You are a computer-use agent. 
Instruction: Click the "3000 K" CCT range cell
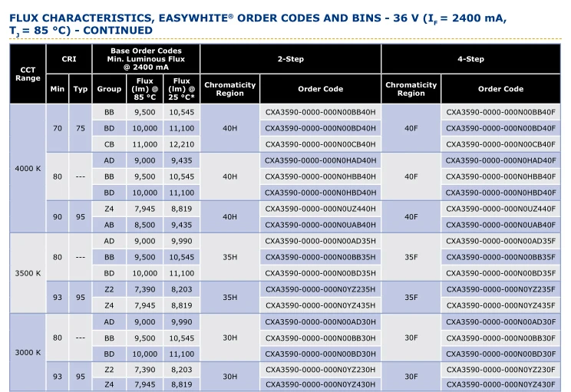(28, 352)
